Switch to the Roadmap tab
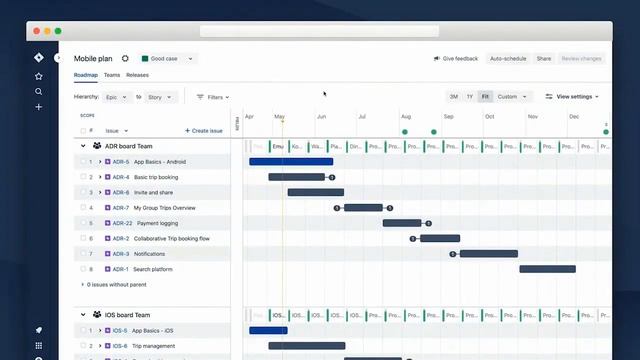The width and height of the screenshot is (640, 360). [86, 75]
